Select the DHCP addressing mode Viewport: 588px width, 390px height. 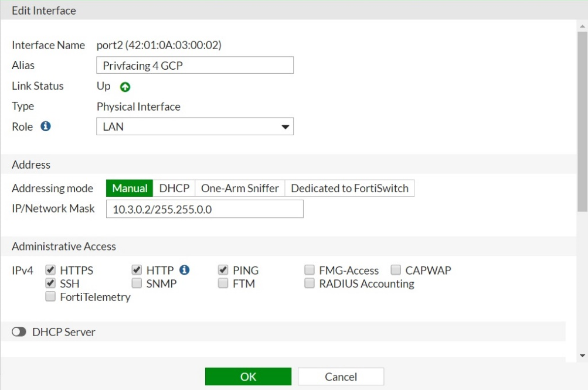(x=173, y=188)
